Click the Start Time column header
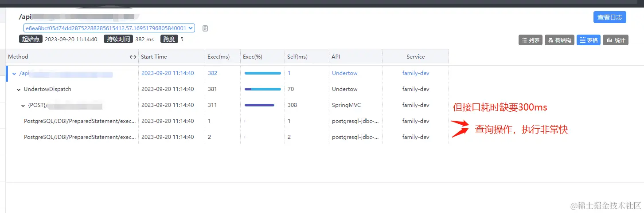The height and width of the screenshot is (213, 644). coord(154,57)
